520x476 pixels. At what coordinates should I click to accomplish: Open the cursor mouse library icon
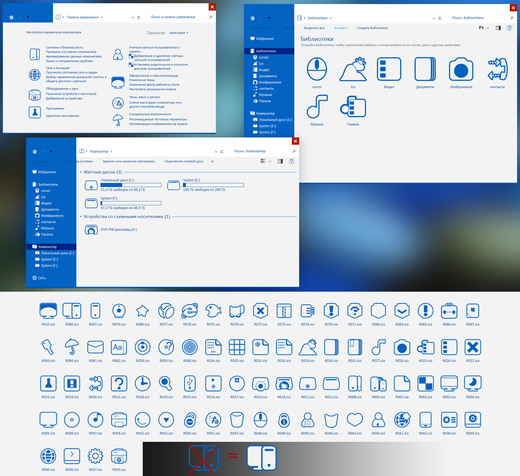[317, 69]
